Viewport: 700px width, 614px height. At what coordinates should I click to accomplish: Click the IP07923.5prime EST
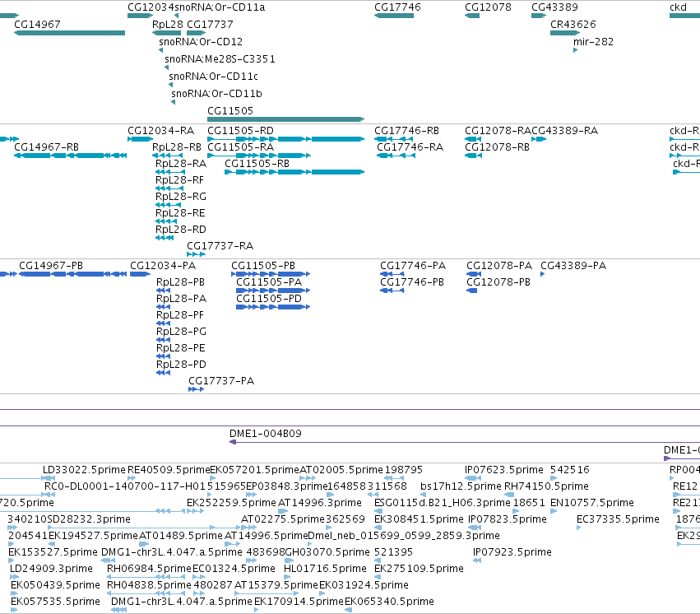[x=477, y=561]
